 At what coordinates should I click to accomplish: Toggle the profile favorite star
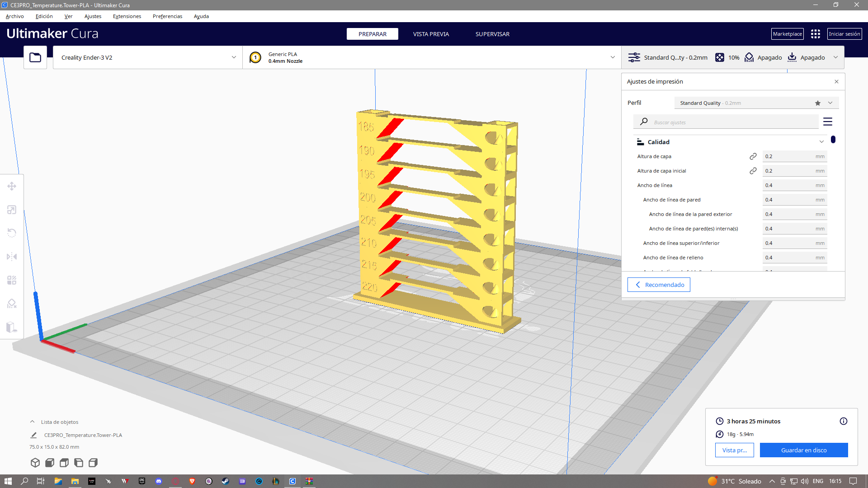pyautogui.click(x=818, y=103)
